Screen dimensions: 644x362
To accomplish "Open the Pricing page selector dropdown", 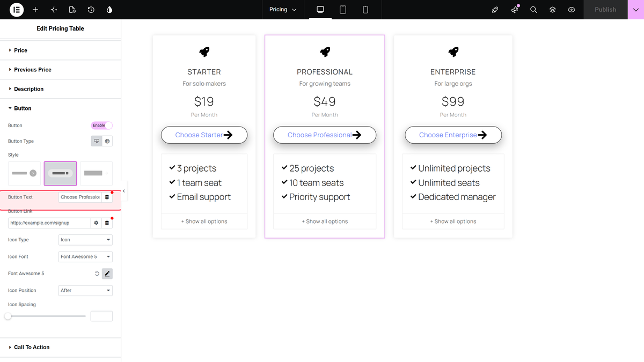I will click(283, 10).
